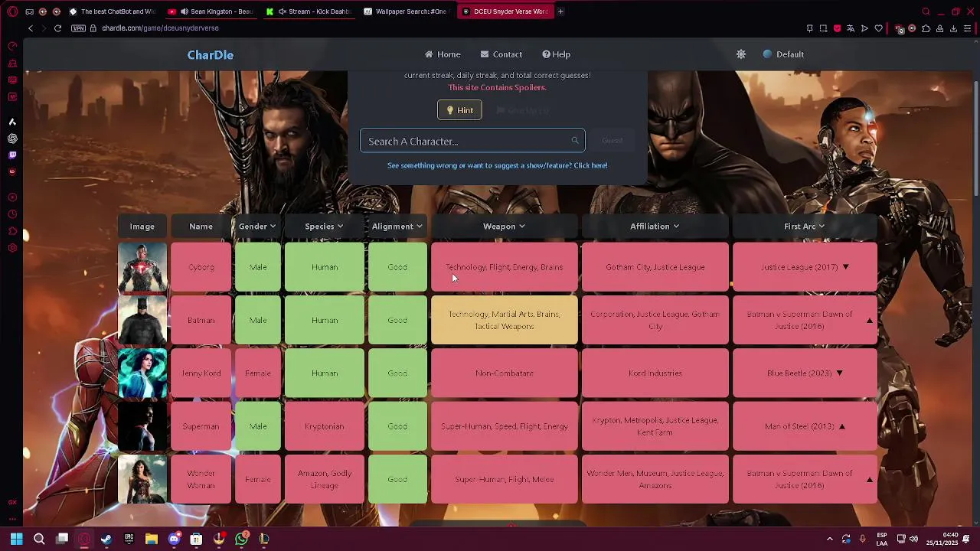Expand the Species column header
The height and width of the screenshot is (551, 980).
point(324,227)
